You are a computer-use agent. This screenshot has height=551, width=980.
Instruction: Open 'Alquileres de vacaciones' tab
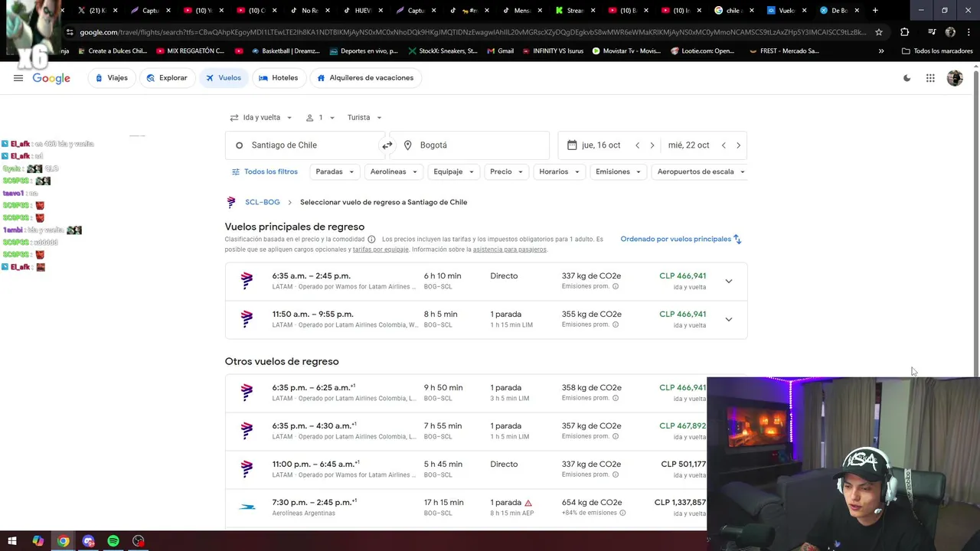[x=364, y=78]
